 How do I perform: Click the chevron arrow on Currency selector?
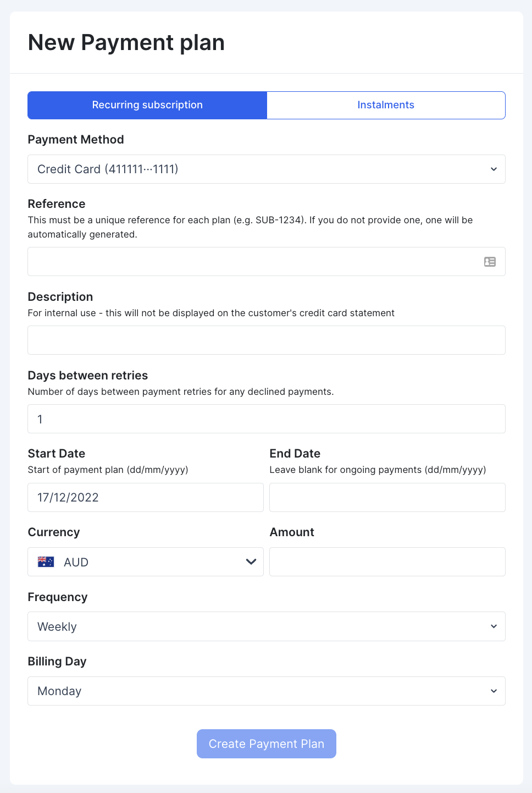(x=251, y=561)
